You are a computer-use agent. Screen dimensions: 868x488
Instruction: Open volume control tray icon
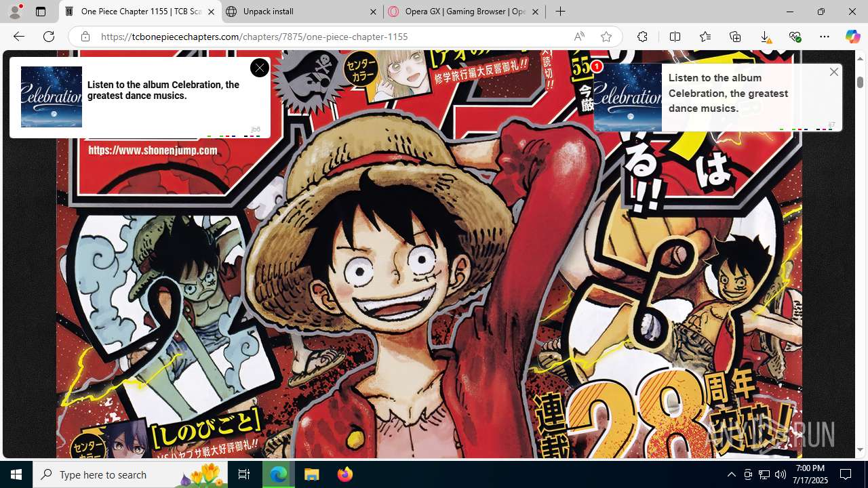[781, 474]
